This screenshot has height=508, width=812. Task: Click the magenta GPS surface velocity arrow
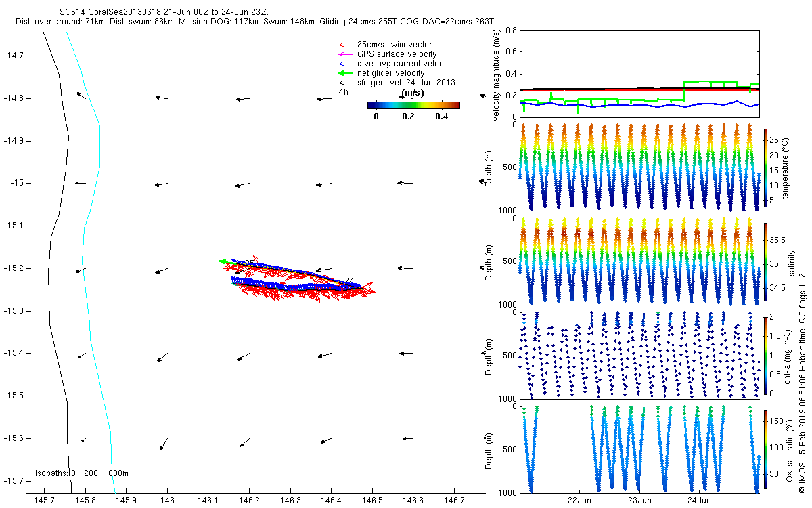tap(346, 54)
